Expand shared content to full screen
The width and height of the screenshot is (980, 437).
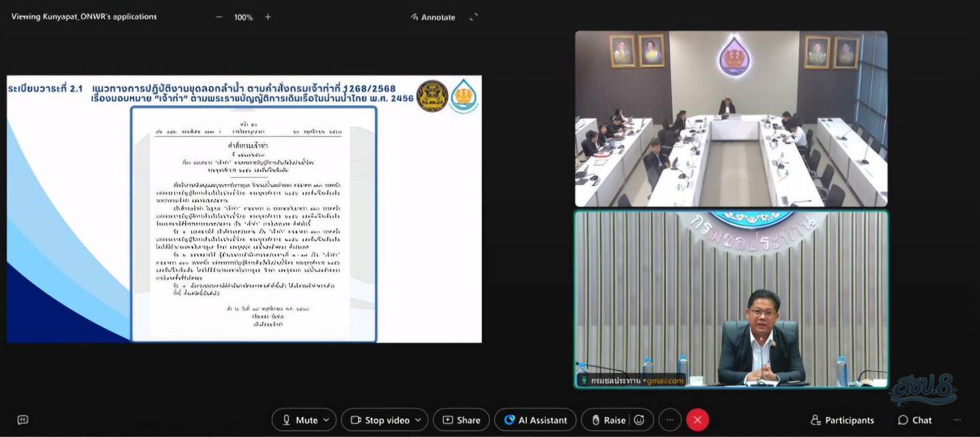[x=474, y=17]
